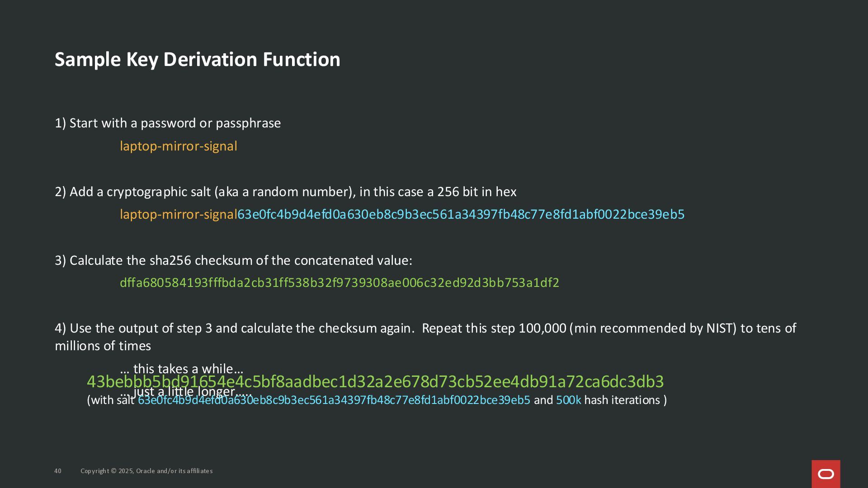Click the blue salt hex appended under step 2
This screenshot has width=868, height=488.
(x=461, y=214)
